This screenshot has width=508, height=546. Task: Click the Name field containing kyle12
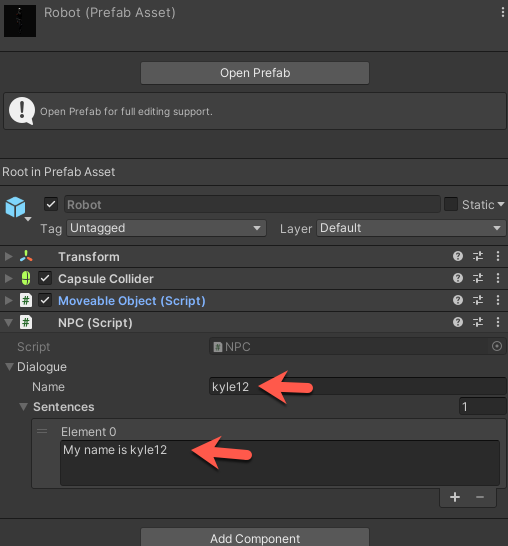358,387
